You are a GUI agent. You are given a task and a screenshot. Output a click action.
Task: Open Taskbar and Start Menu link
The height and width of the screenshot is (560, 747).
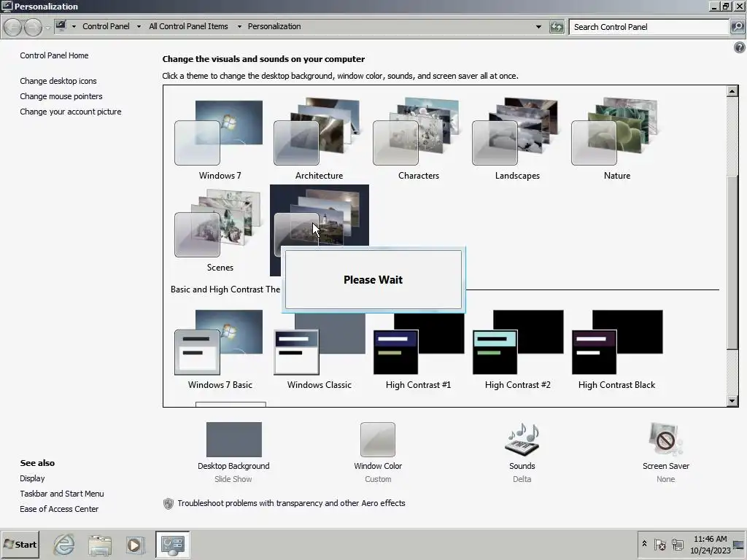61,494
